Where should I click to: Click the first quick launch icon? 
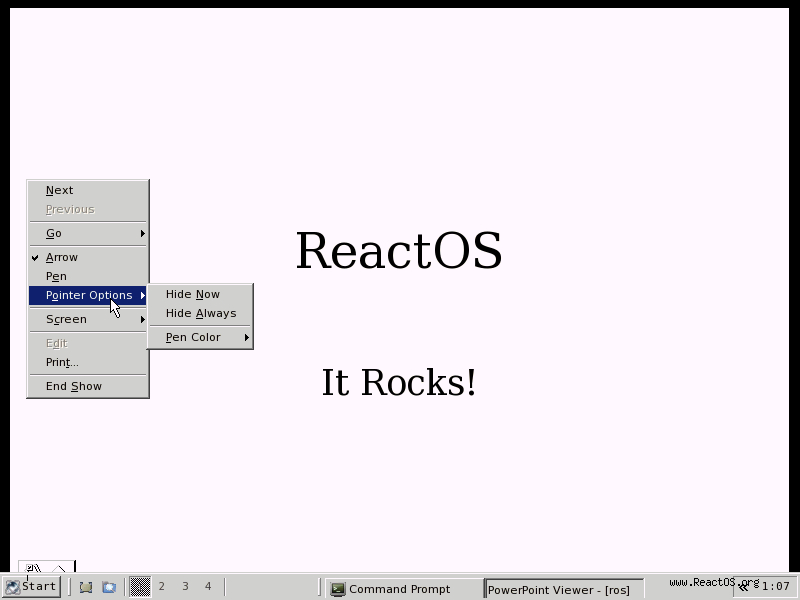pyautogui.click(x=86, y=587)
